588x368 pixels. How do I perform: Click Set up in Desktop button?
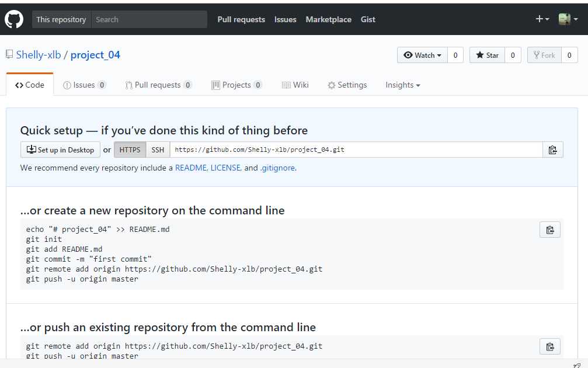[x=60, y=150]
